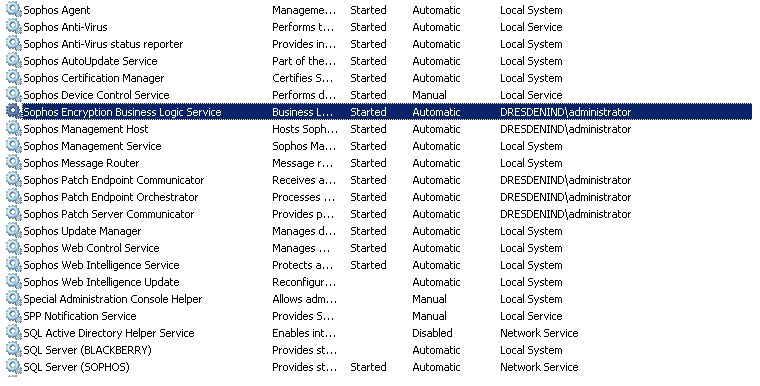Select the Sophos Update Manager gear icon
The width and height of the screenshot is (760, 386).
pyautogui.click(x=13, y=231)
